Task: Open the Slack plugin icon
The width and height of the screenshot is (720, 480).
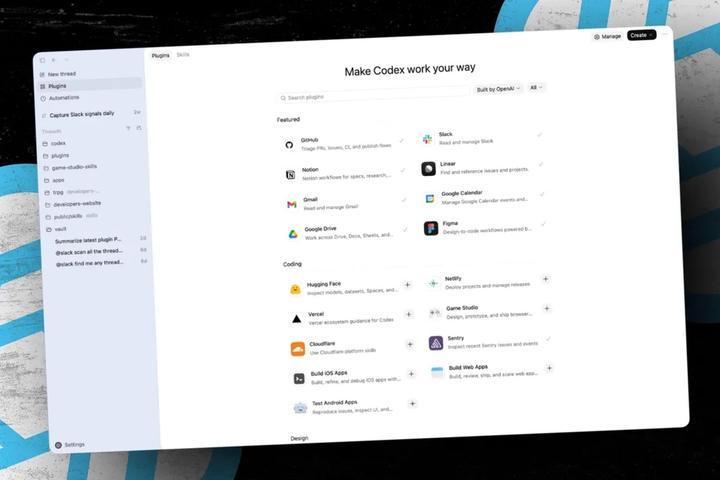Action: [x=428, y=139]
